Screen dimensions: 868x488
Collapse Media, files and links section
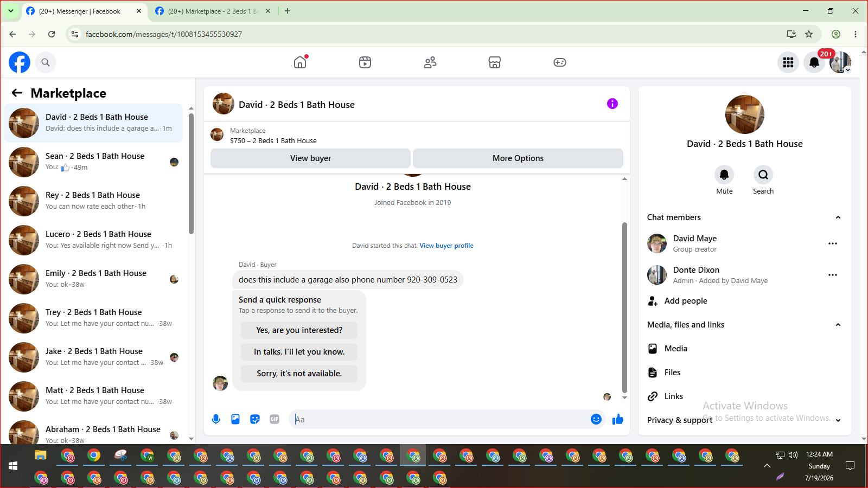(838, 325)
